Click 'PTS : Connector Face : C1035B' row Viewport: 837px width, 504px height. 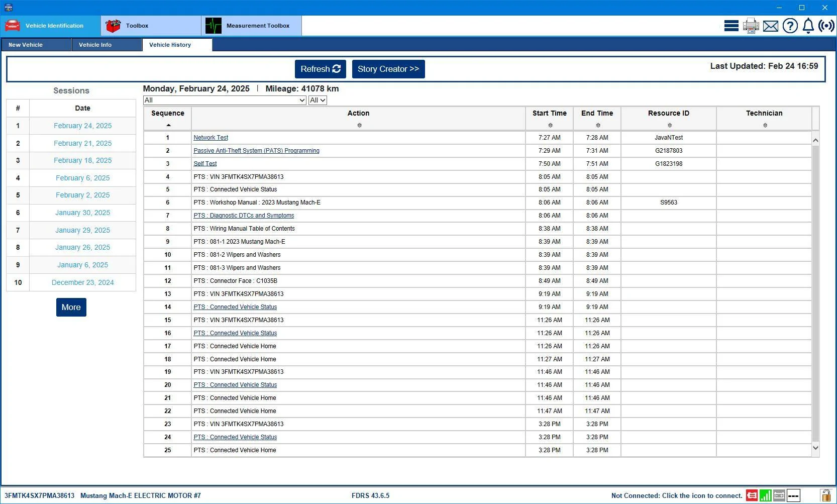pyautogui.click(x=477, y=281)
